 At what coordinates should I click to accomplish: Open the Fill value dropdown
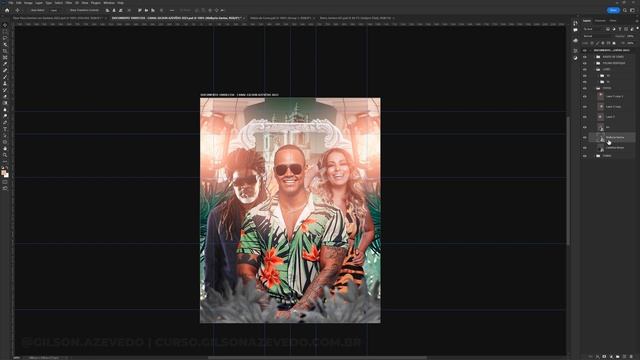point(631,43)
